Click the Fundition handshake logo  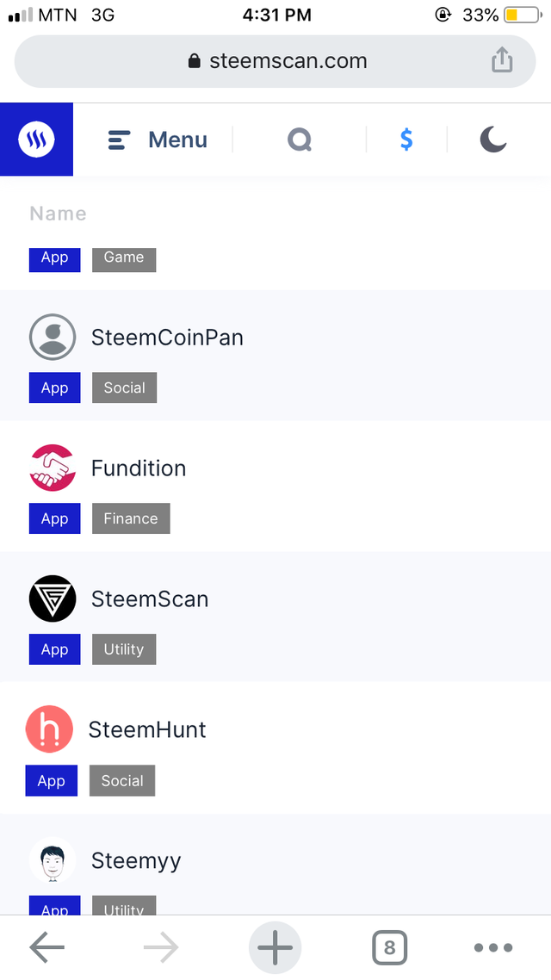(53, 468)
